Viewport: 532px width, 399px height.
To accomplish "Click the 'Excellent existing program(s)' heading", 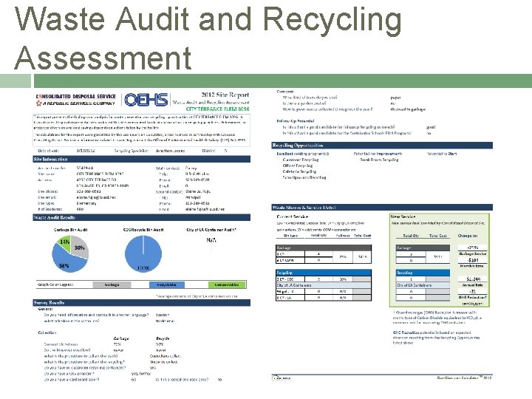I will click(x=303, y=154).
